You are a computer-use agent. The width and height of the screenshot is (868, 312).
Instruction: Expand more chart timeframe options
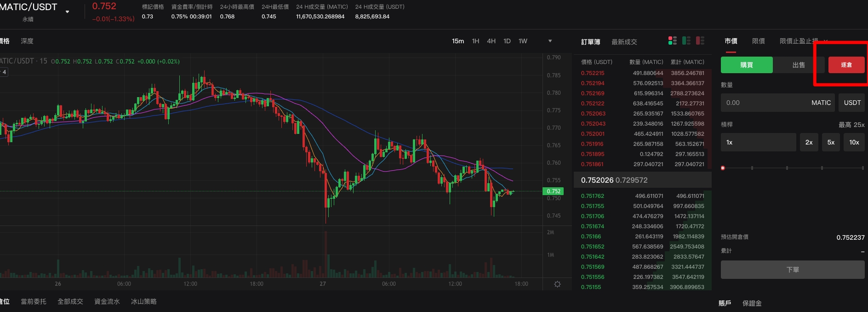tap(550, 41)
